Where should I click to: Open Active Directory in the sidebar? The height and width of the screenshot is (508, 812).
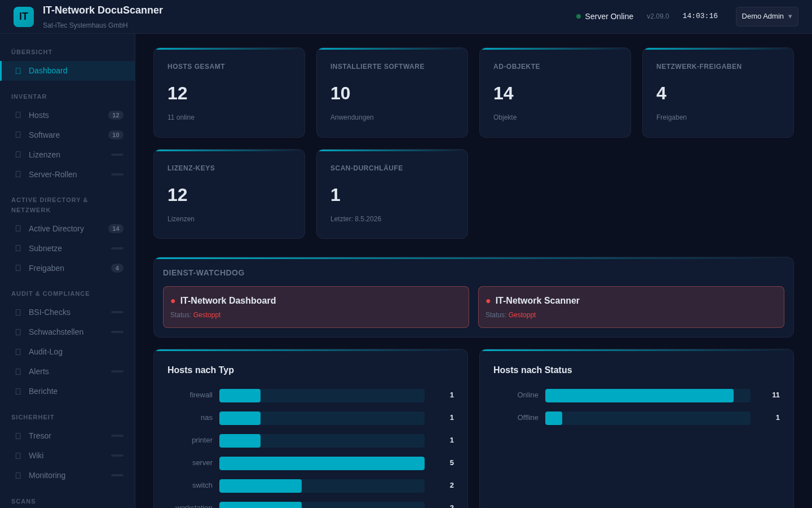point(68,229)
